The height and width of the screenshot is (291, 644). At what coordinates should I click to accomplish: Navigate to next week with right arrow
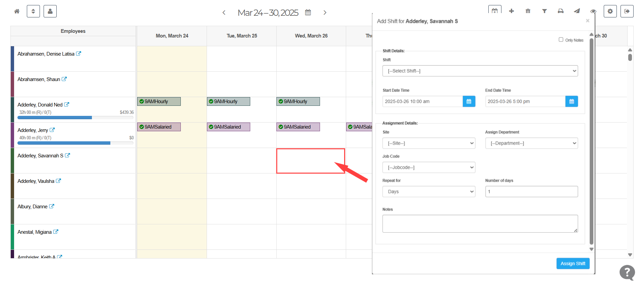(325, 12)
